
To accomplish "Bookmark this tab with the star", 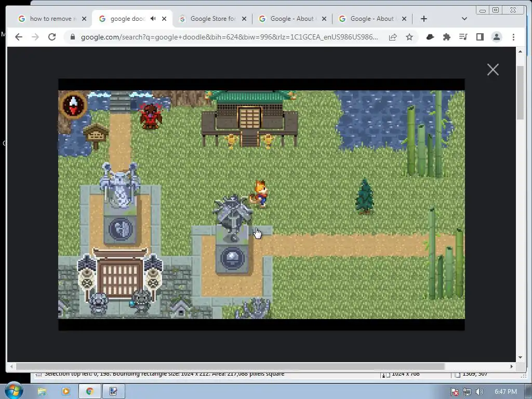I will (409, 37).
